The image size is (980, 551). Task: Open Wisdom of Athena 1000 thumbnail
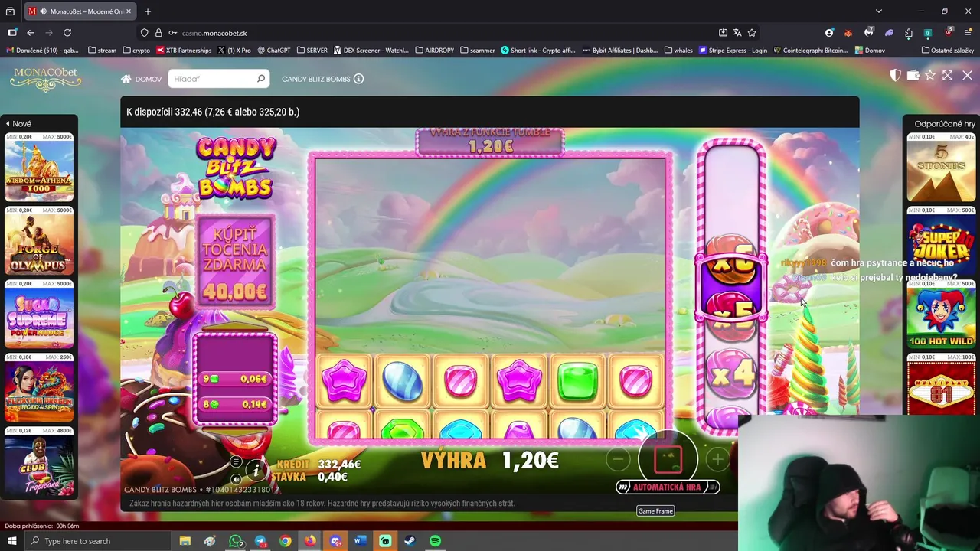[39, 167]
